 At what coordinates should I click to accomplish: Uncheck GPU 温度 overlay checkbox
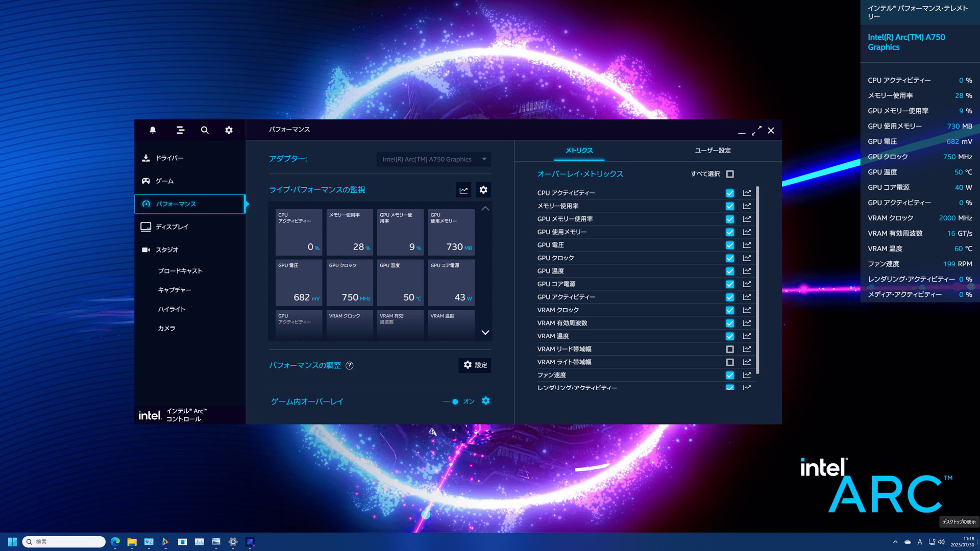(x=730, y=271)
